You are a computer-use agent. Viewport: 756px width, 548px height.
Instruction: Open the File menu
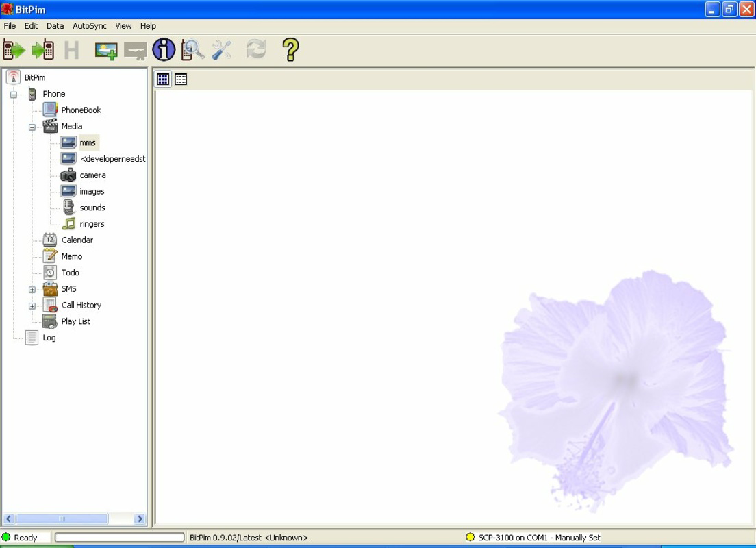[x=10, y=26]
